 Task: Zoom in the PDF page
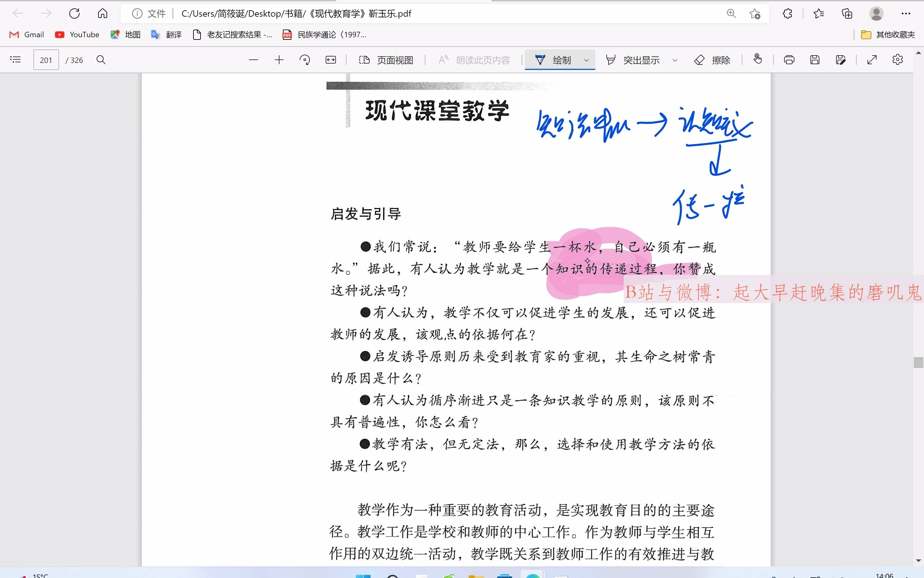click(279, 60)
